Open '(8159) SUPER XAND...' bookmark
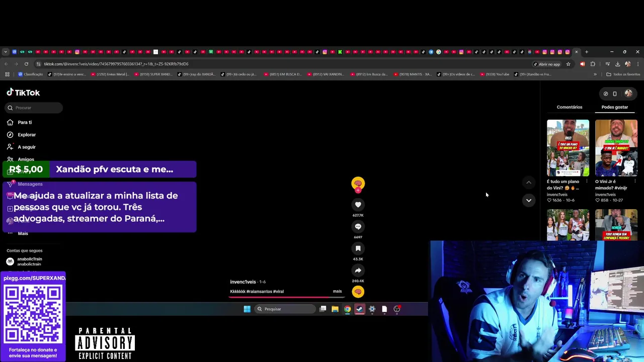644x362 pixels. tap(152, 74)
